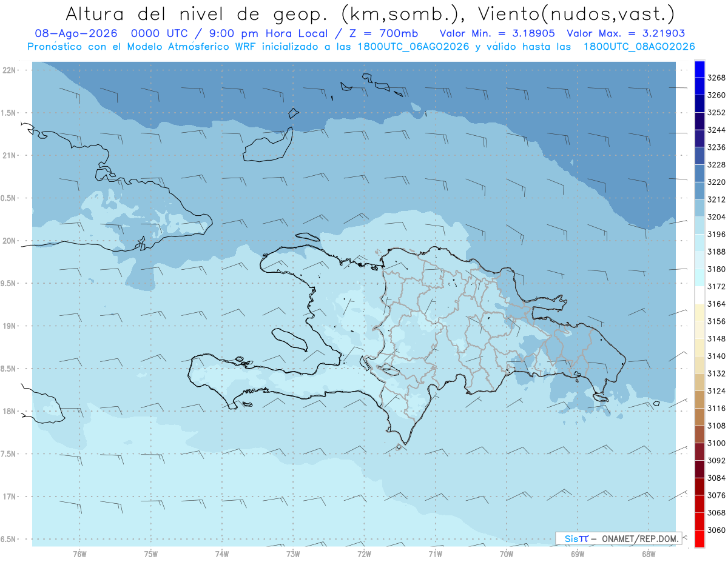Click 'Valor Min. = 3.18905' text

click(497, 33)
